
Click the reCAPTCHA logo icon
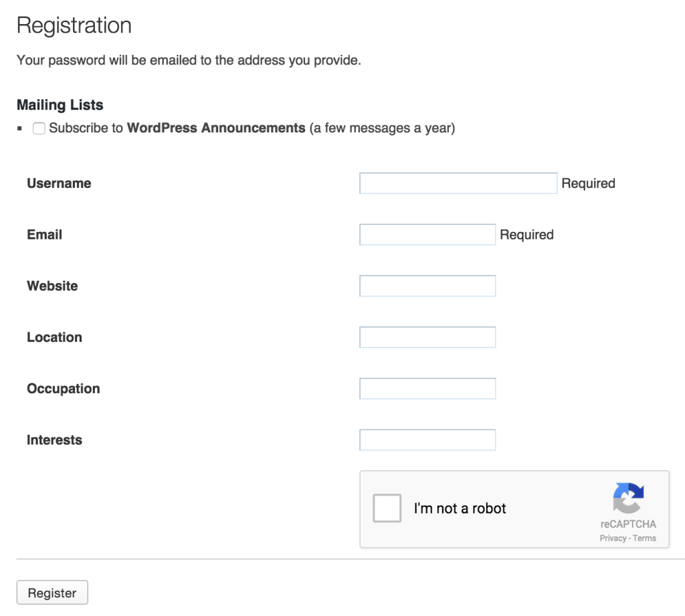click(x=628, y=499)
